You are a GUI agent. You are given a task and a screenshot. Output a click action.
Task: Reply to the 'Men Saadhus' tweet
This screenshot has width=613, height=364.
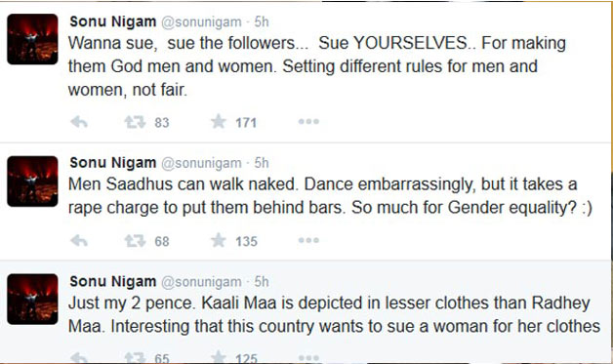(x=79, y=241)
